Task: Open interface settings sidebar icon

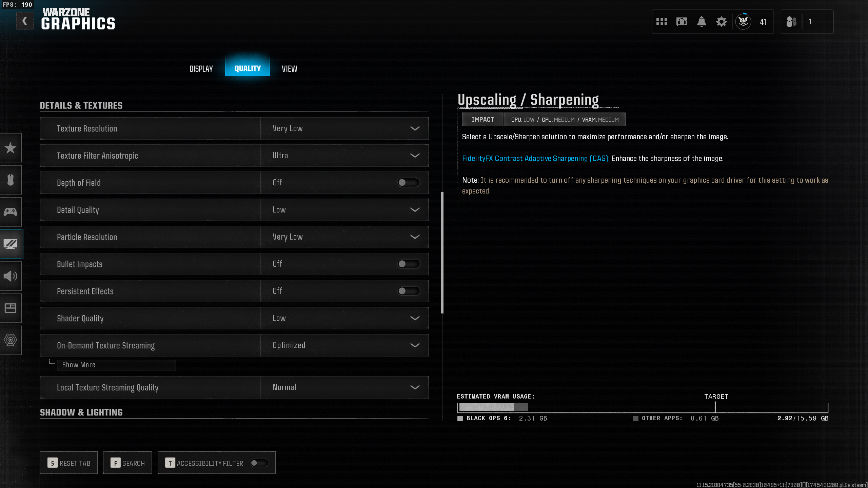Action: tap(11, 308)
